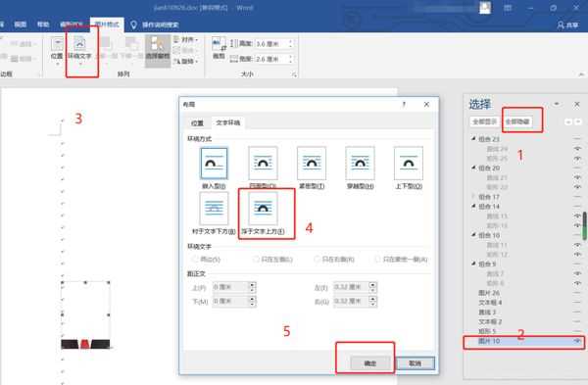Click the 裁剪 crop tool icon
Screen dimensions: 588x385
[x=219, y=48]
